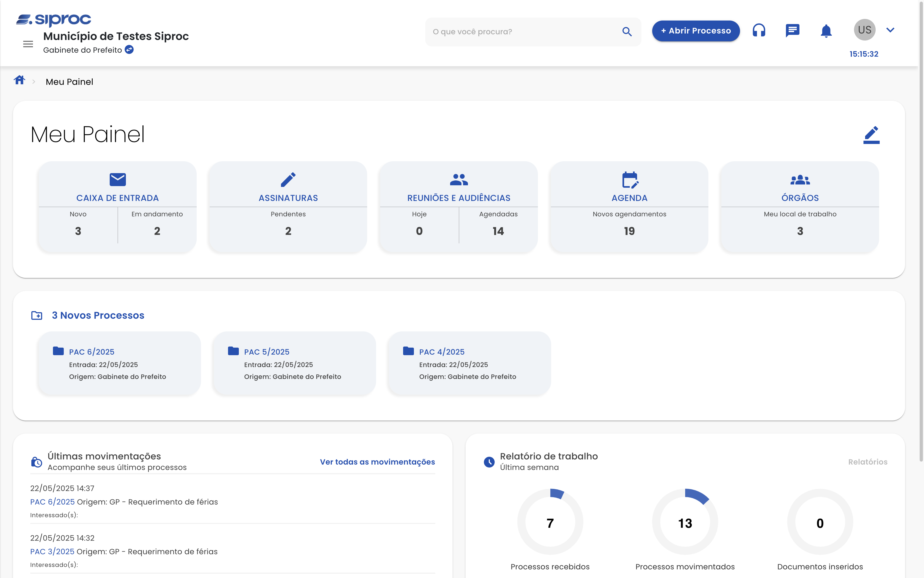This screenshot has height=578, width=924.
Task: Open AGENDA title
Action: pyautogui.click(x=629, y=198)
